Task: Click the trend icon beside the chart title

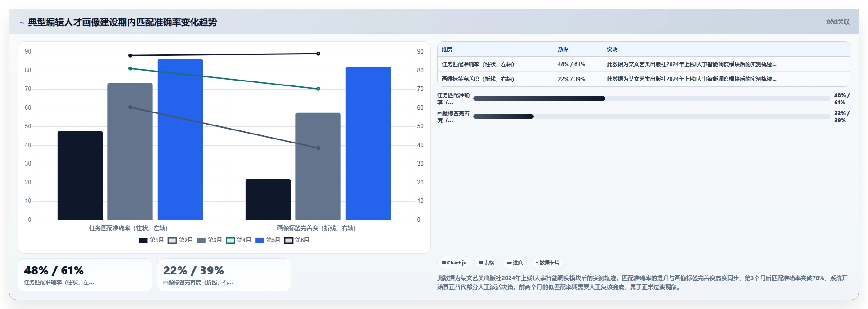Action: pyautogui.click(x=21, y=22)
